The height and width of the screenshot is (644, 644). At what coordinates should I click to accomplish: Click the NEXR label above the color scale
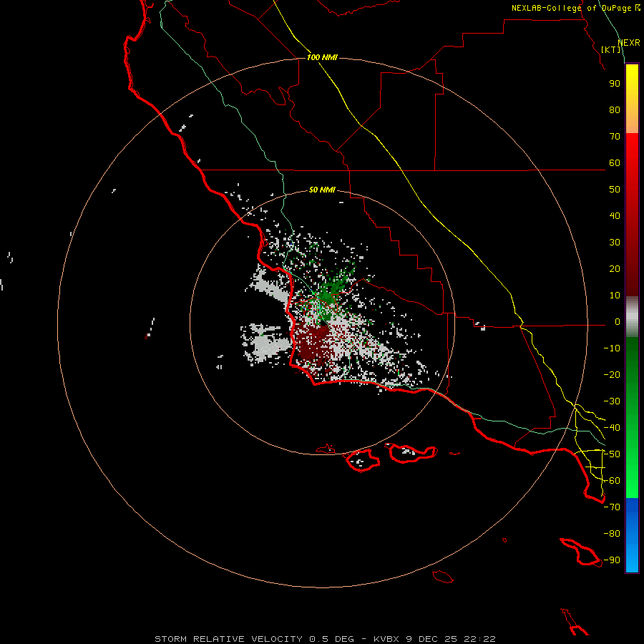pyautogui.click(x=629, y=43)
